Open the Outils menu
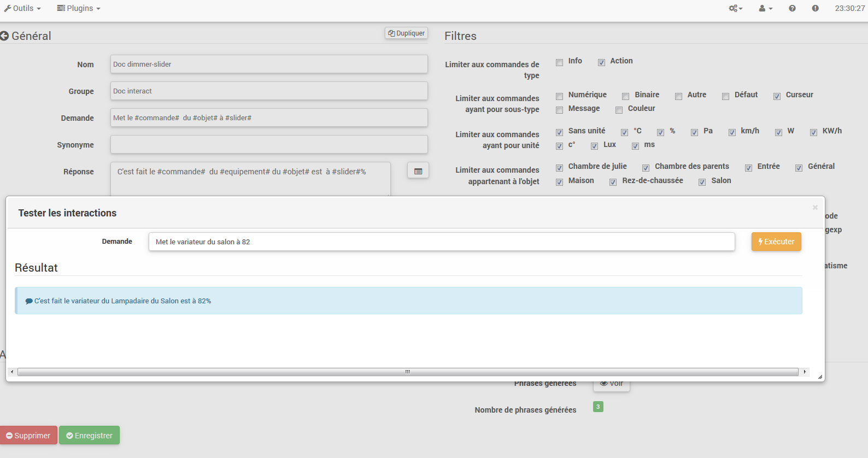 point(22,8)
